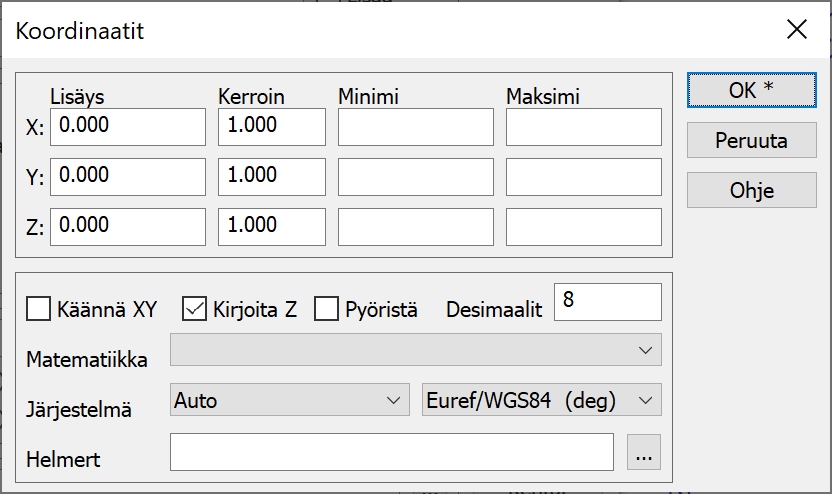832x494 pixels.
Task: Enable the Käännä XY checkbox
Action: (x=38, y=309)
